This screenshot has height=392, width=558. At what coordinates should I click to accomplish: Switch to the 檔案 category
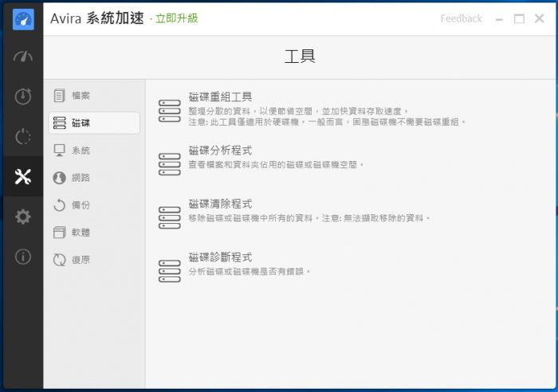[94, 96]
